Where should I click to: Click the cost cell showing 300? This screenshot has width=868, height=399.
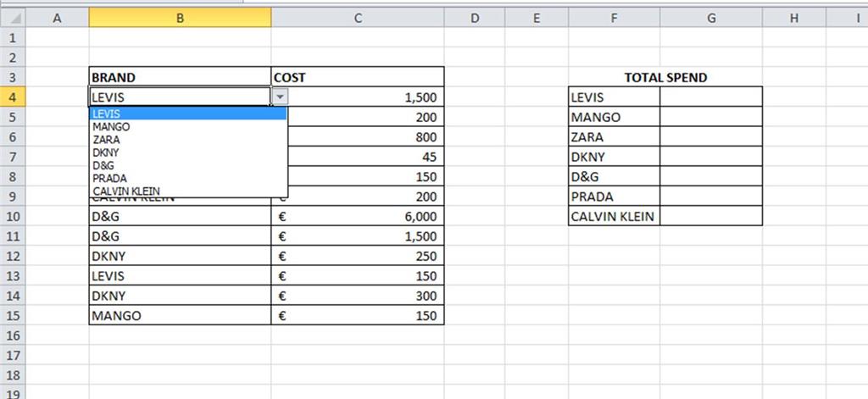[x=358, y=296]
